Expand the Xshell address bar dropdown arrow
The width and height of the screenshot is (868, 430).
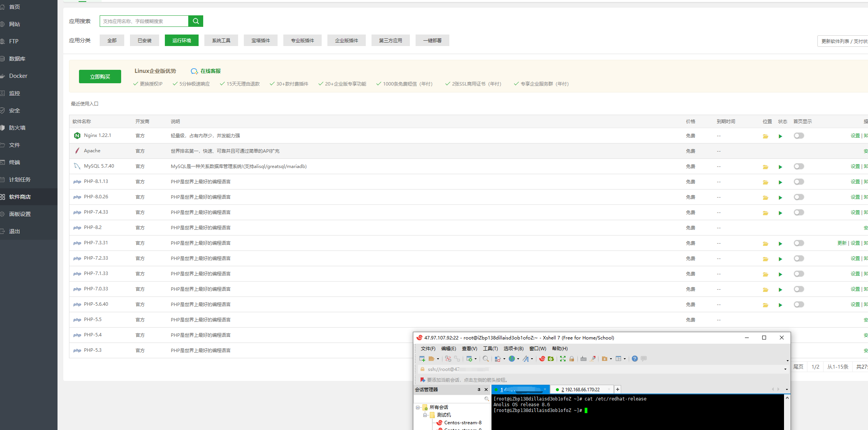pos(785,369)
